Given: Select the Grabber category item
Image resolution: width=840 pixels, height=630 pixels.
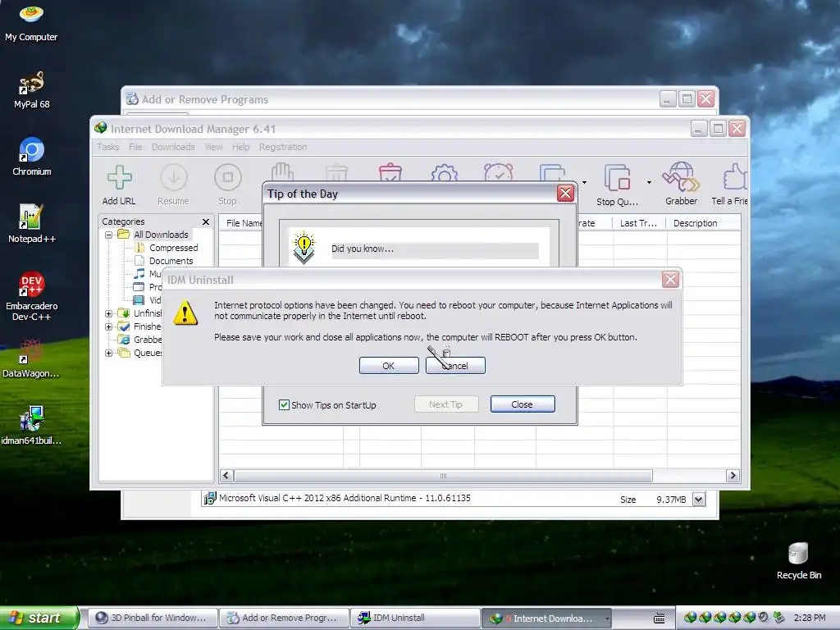Looking at the screenshot, I should pyautogui.click(x=140, y=340).
